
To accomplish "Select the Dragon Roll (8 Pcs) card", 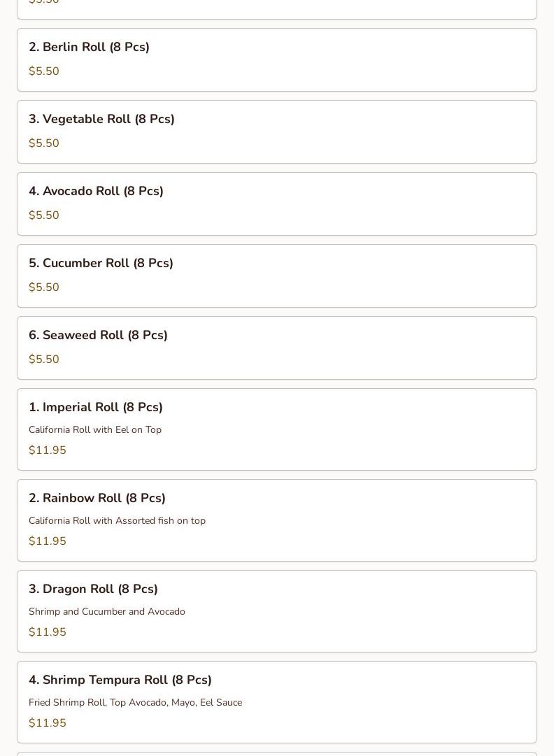I will point(276,611).
